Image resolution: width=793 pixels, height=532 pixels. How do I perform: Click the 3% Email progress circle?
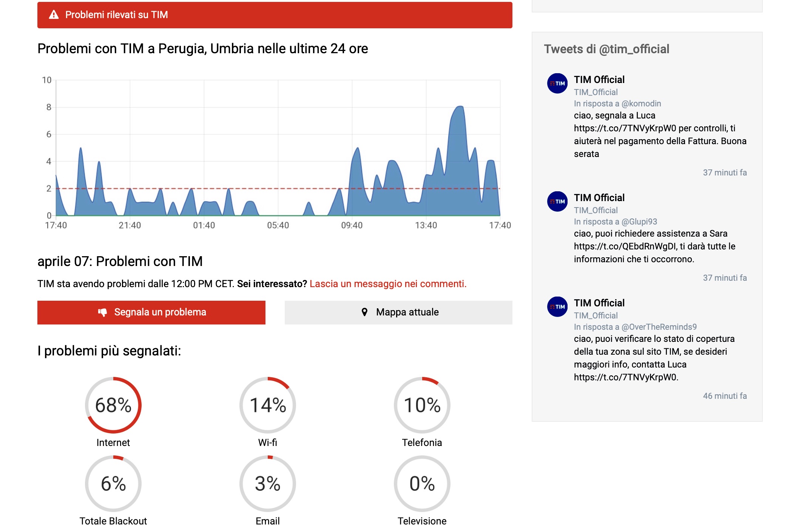(x=268, y=484)
